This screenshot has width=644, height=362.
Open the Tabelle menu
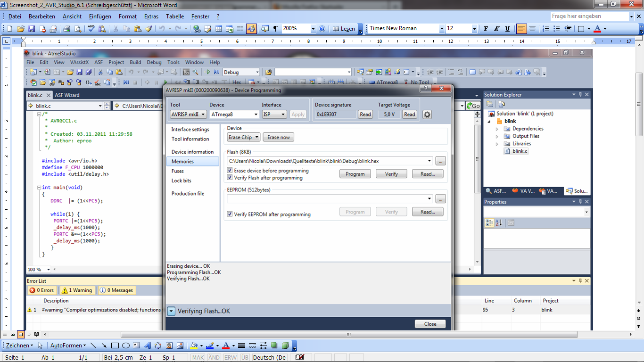coord(175,16)
